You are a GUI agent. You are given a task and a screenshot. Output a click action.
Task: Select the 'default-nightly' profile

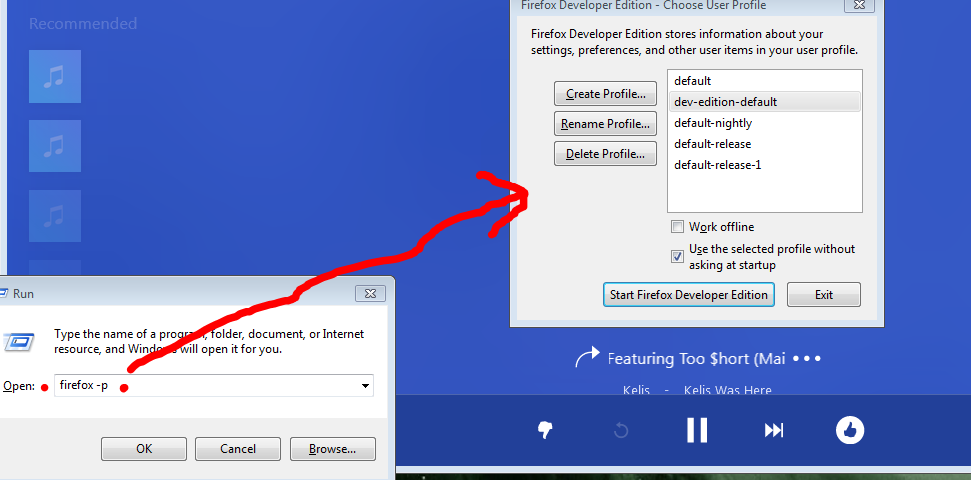click(x=765, y=123)
